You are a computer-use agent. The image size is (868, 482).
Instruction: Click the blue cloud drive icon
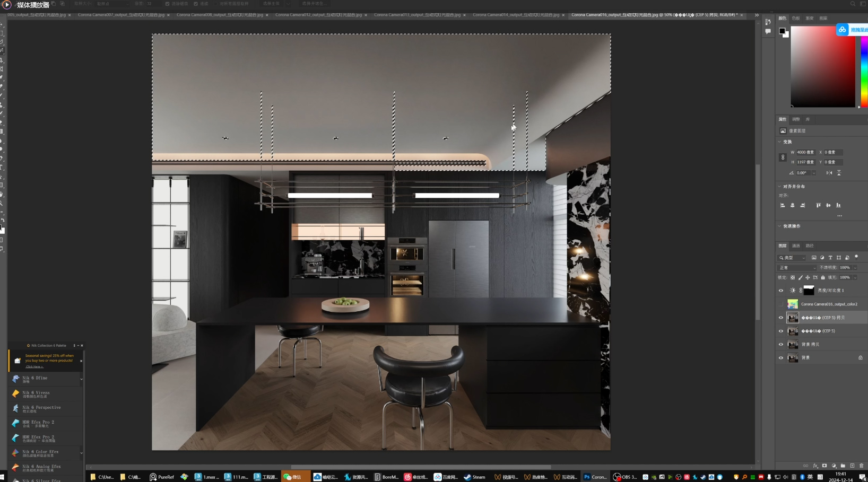[x=843, y=30]
